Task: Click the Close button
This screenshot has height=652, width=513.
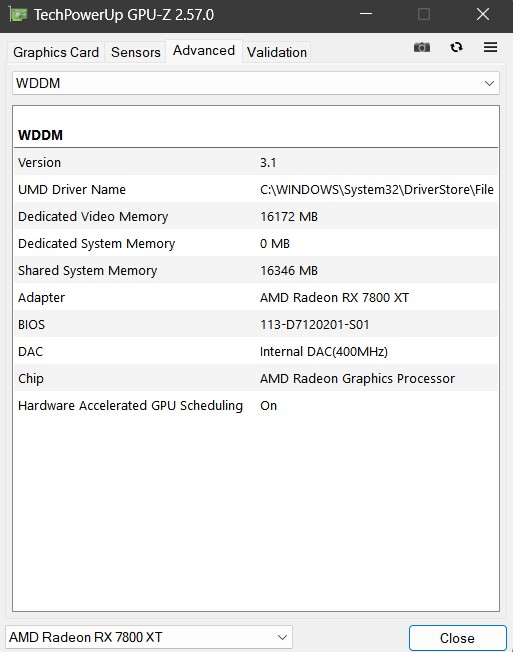Action: click(457, 638)
